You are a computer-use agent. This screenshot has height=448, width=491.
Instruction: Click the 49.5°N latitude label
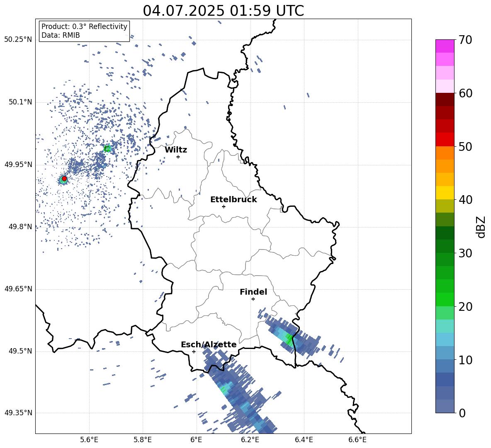pos(20,351)
